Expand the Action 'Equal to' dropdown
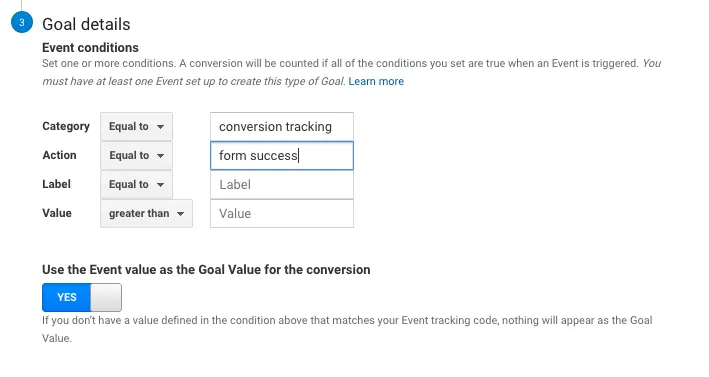Screen dimensions: 709x377 coord(136,156)
